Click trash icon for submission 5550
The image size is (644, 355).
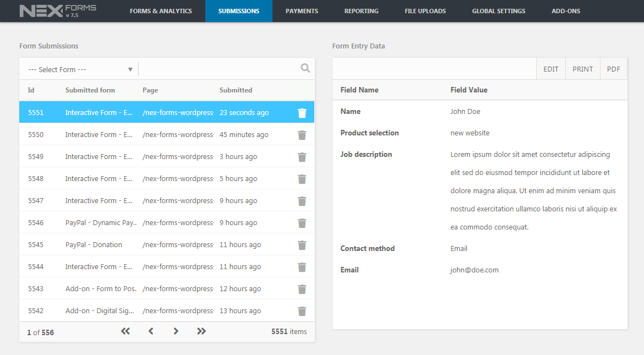(302, 135)
